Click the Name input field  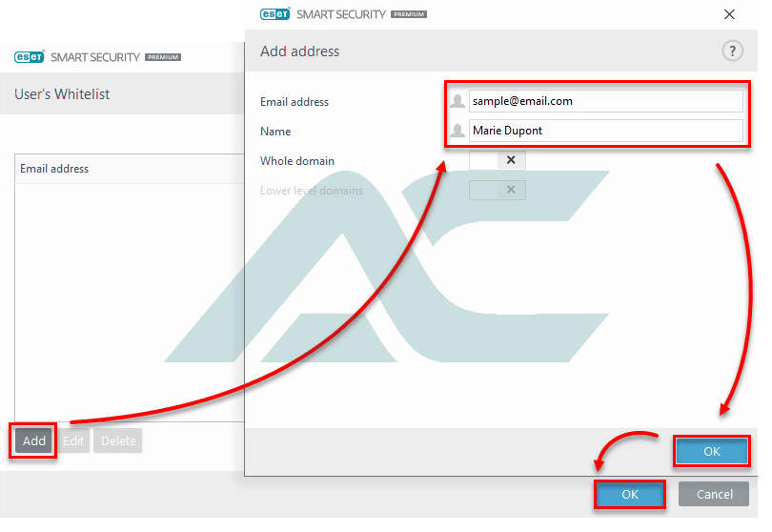point(605,131)
